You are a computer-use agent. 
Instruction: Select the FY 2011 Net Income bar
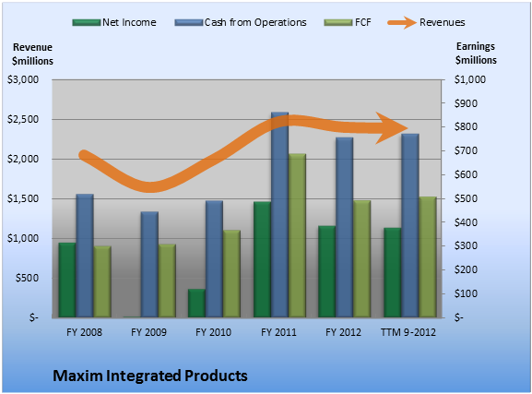262,260
